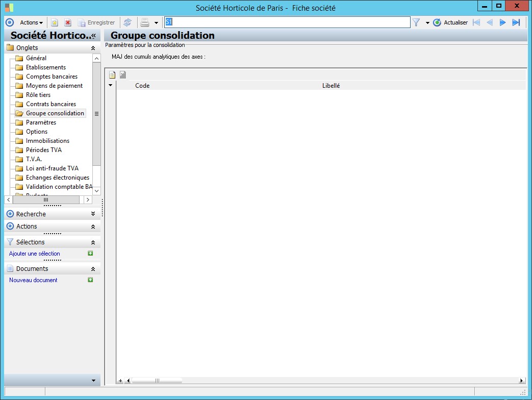Click the Recherche section circle icon

pos(10,214)
